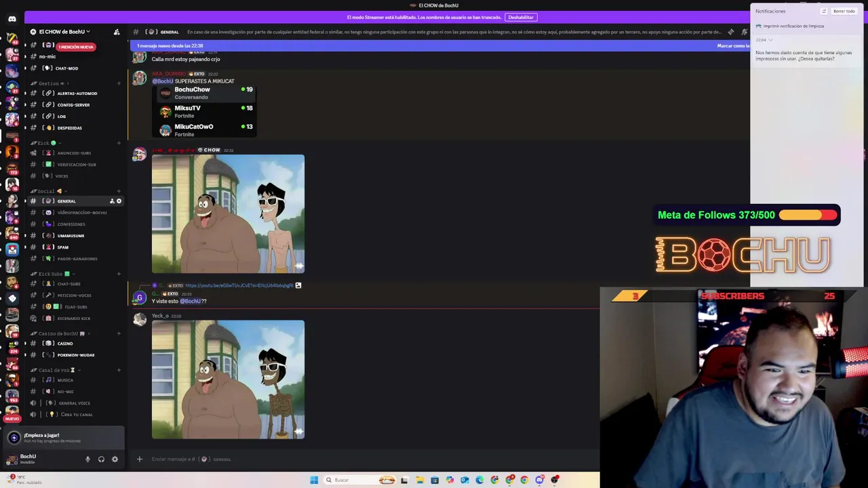Open cartoon image posted by Yeck_o
The image size is (868, 488).
(x=228, y=380)
